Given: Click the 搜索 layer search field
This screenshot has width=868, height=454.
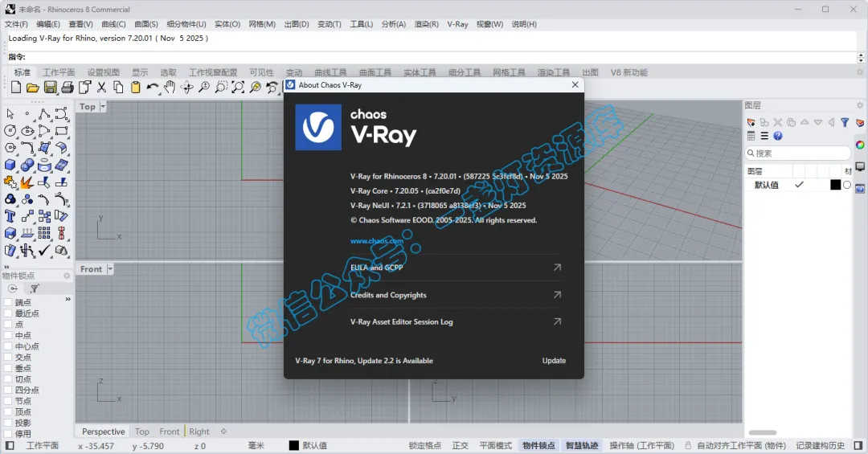Looking at the screenshot, I should pos(798,153).
